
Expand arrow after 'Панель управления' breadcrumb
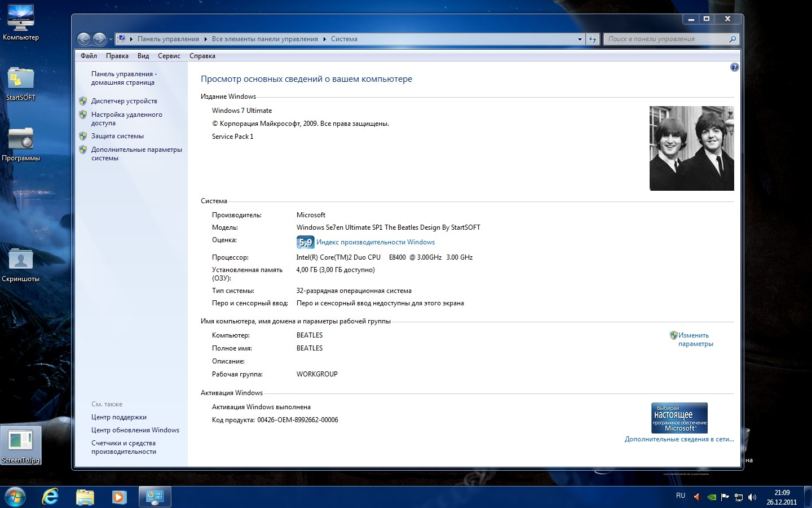point(205,40)
